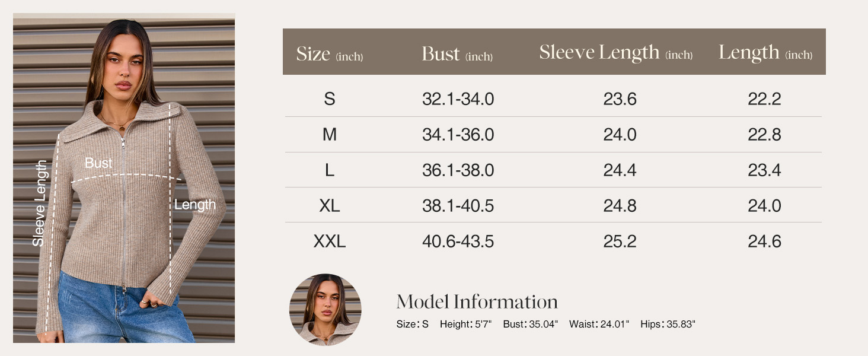
Task: Click the 32.1-34.0 bust value
Action: 458,99
